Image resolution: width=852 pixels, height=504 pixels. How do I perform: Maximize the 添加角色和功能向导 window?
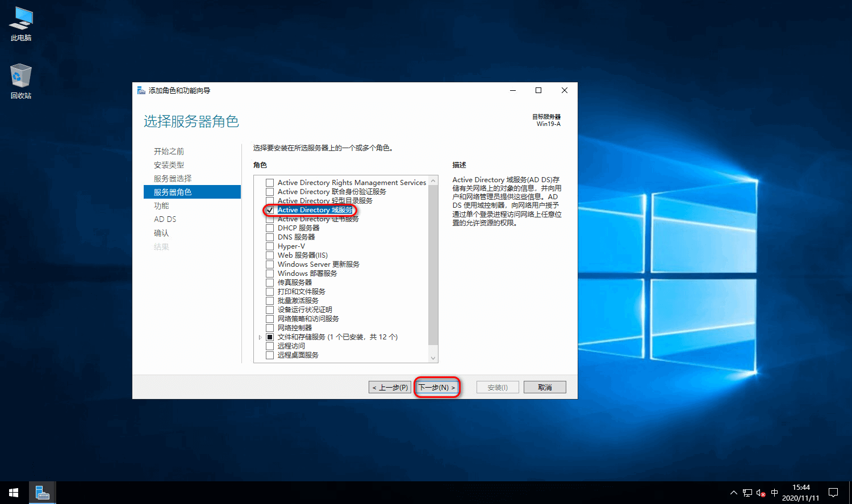coord(538,90)
